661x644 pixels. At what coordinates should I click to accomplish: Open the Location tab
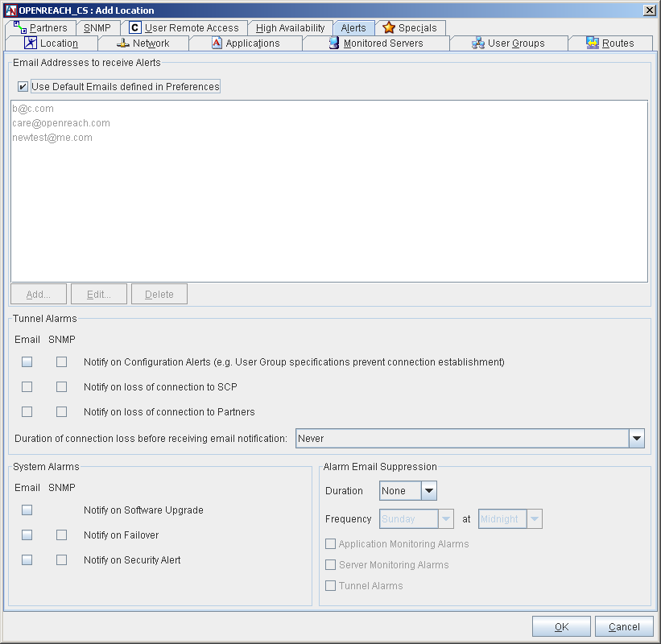tap(52, 43)
